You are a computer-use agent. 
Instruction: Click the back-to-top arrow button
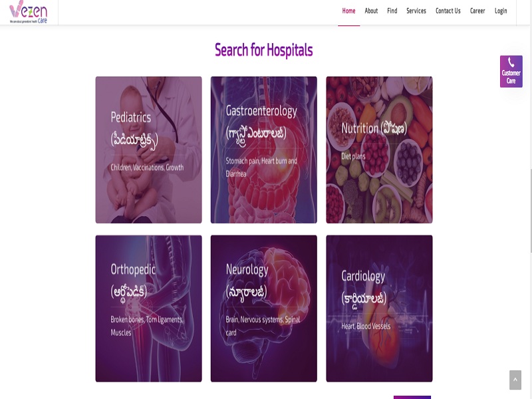515,380
